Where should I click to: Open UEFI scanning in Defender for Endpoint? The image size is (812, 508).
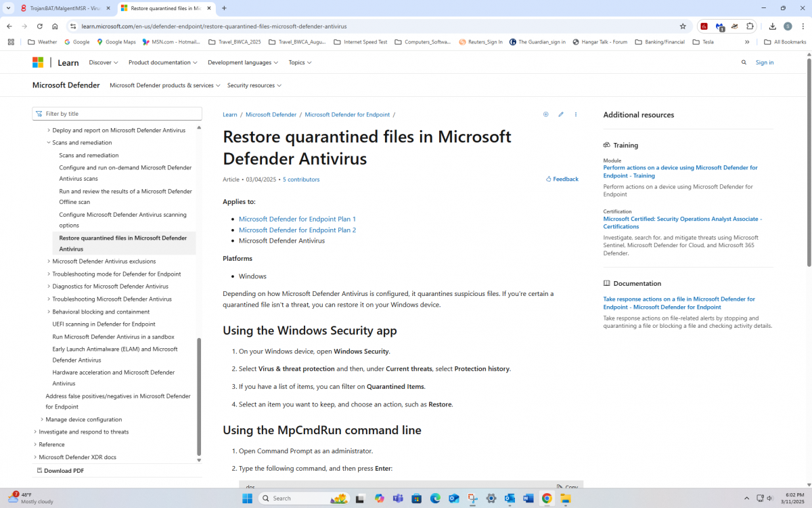104,324
